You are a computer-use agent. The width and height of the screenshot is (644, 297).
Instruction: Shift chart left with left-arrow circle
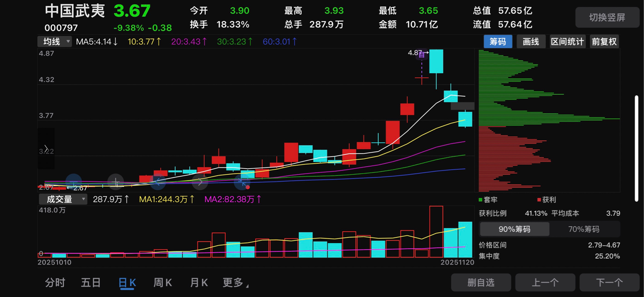click(158, 182)
